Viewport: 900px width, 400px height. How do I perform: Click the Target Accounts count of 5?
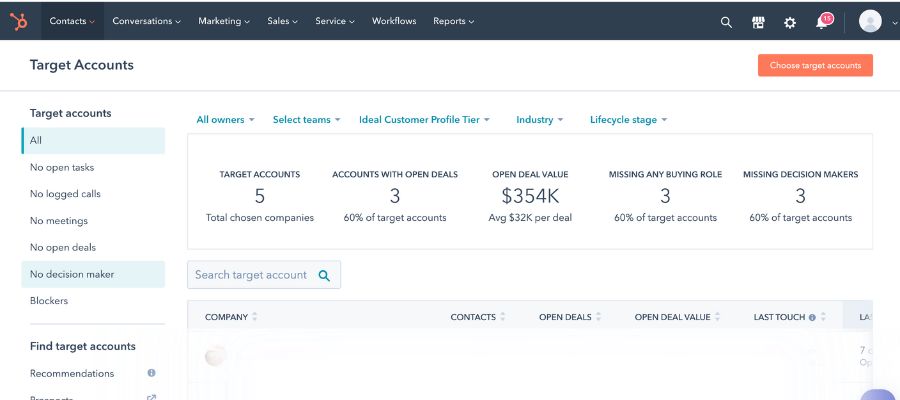click(259, 196)
